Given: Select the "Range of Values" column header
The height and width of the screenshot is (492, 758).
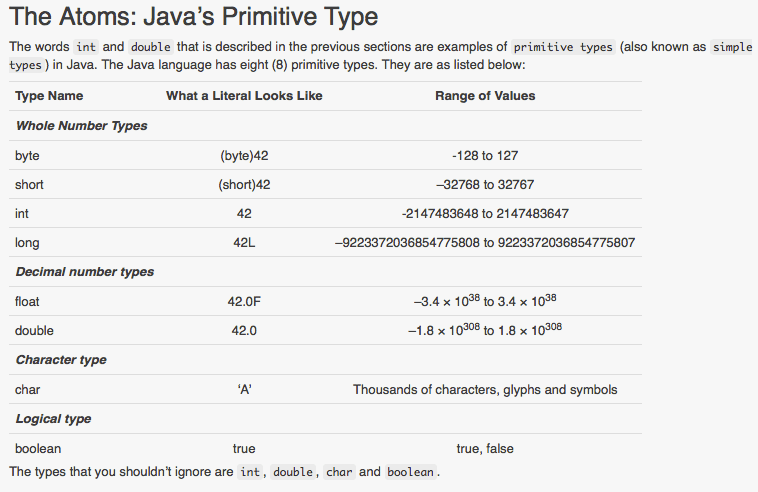Looking at the screenshot, I should coord(485,96).
